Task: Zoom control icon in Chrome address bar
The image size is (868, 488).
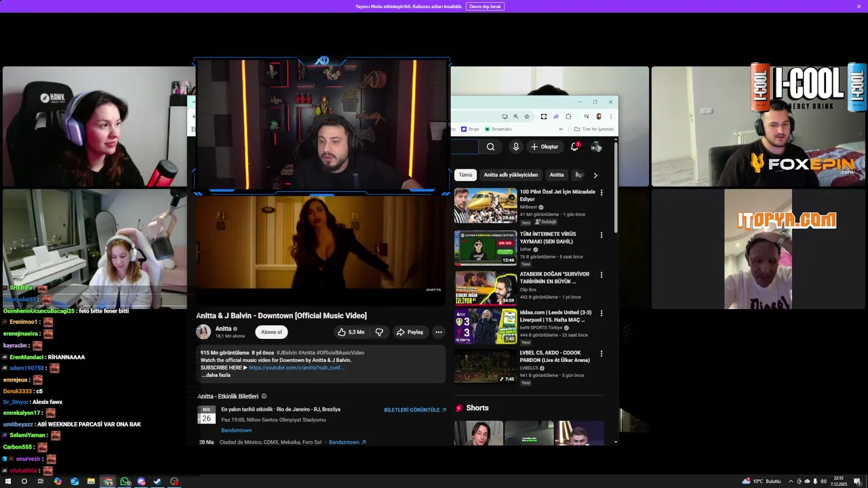Action: coord(516,117)
